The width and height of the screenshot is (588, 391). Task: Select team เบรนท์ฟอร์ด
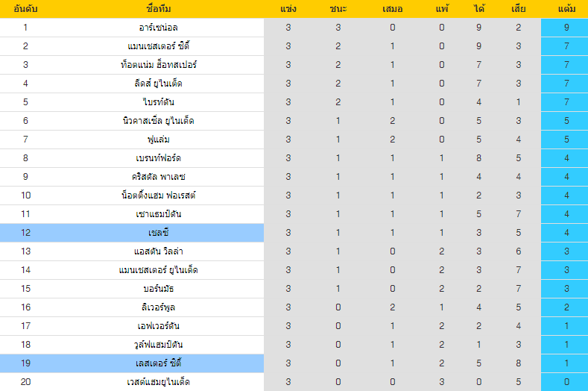[x=158, y=158]
